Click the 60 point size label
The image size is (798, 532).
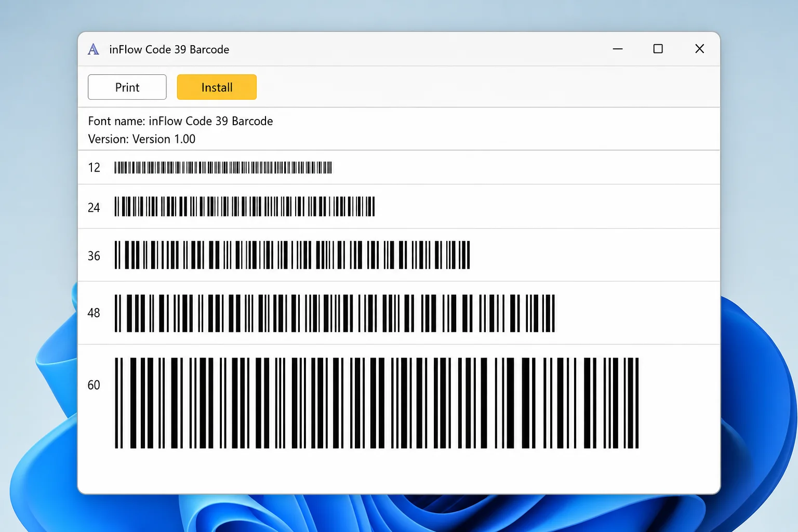pos(94,385)
